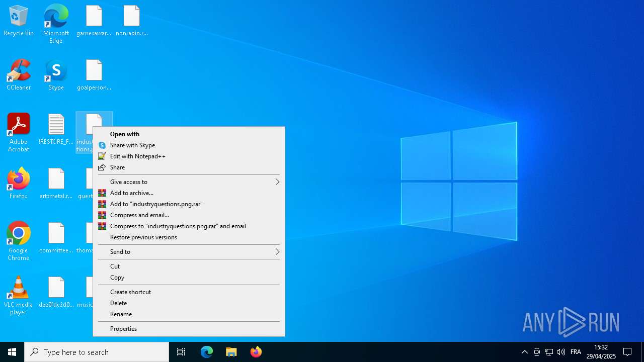
Task: Open network status tray icon
Action: click(x=549, y=352)
